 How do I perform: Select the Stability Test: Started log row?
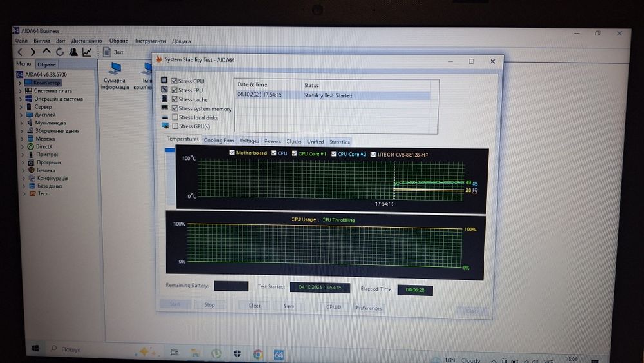333,95
